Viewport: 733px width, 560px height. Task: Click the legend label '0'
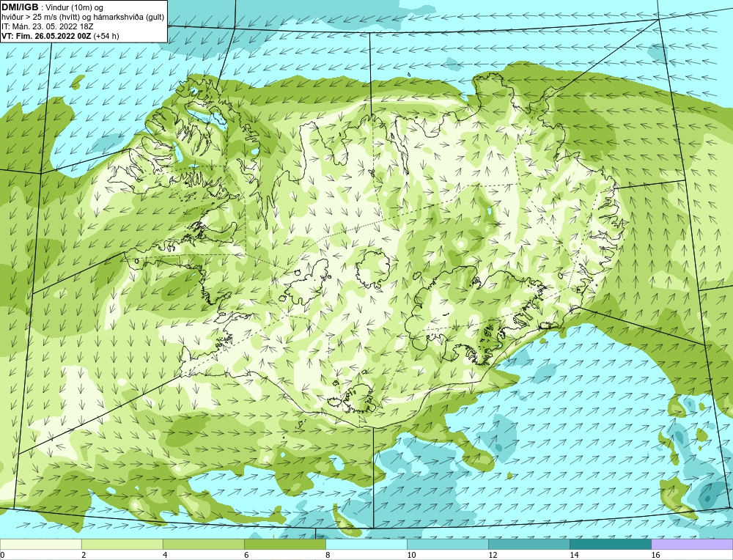2,556
